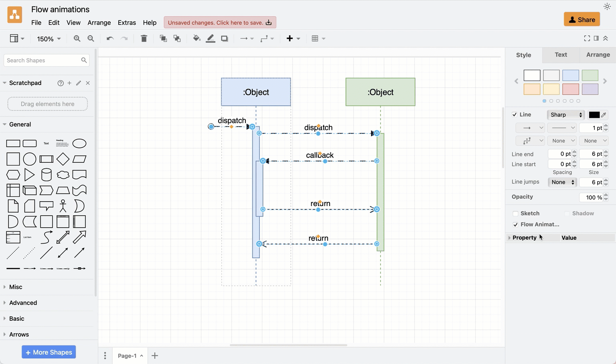Disable Flow Animation checkbox
This screenshot has width=616, height=364.
515,224
